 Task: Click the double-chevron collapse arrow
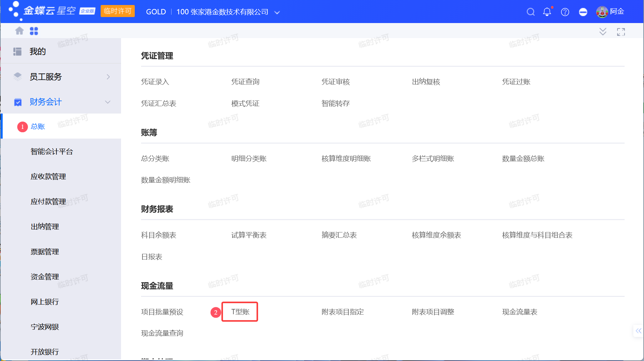603,32
